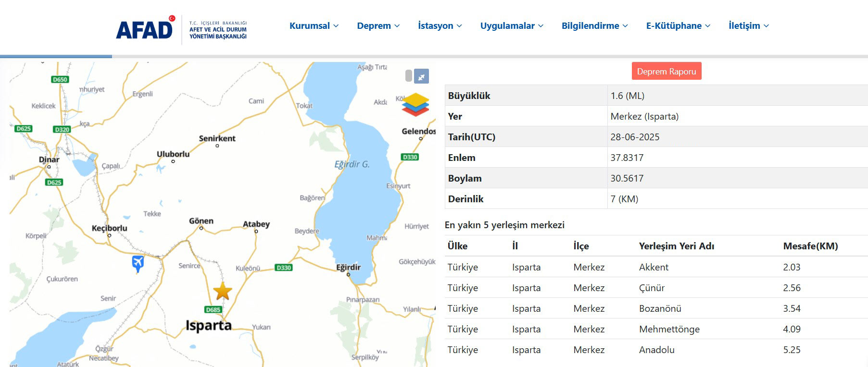Viewport: 868px width, 367px height.
Task: Click the Gönen label on the map
Action: (x=201, y=221)
